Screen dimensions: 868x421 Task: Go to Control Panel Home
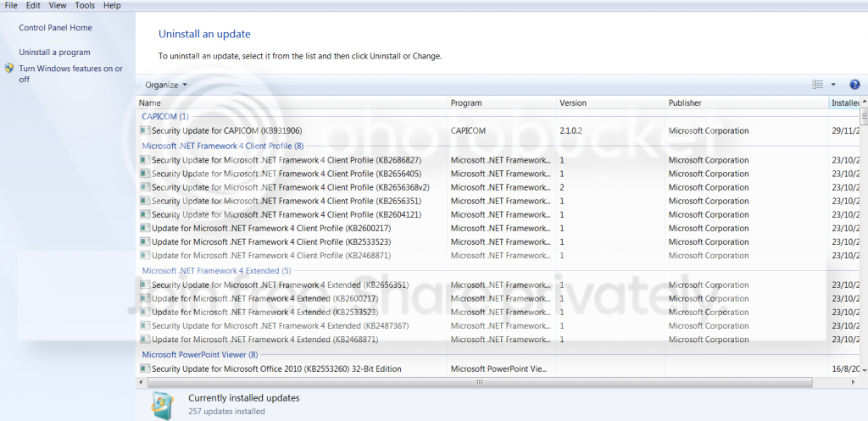click(55, 28)
